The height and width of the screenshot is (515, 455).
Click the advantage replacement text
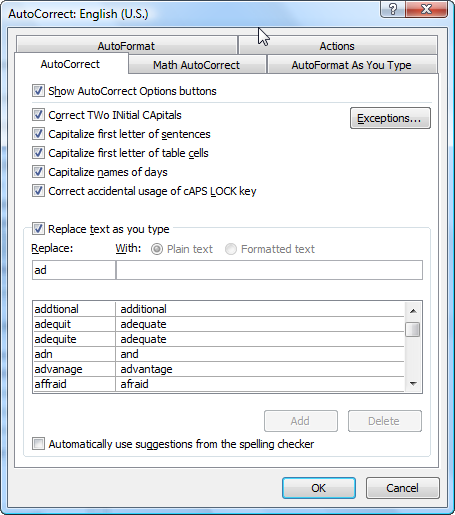[146, 369]
